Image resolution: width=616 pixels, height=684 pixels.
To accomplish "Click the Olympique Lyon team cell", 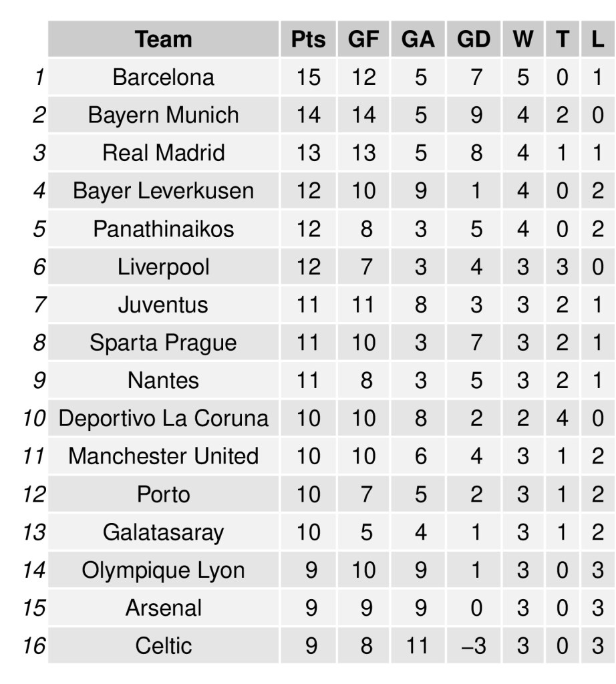I will (164, 570).
